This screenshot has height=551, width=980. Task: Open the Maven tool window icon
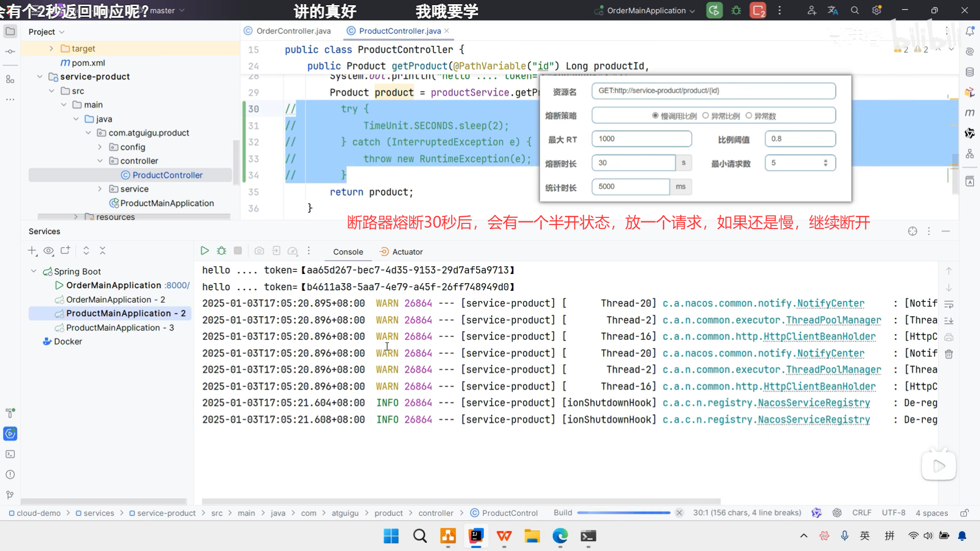coord(970,113)
